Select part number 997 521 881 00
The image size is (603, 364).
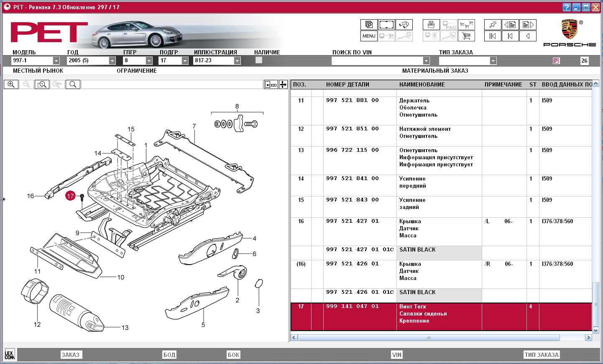point(353,100)
